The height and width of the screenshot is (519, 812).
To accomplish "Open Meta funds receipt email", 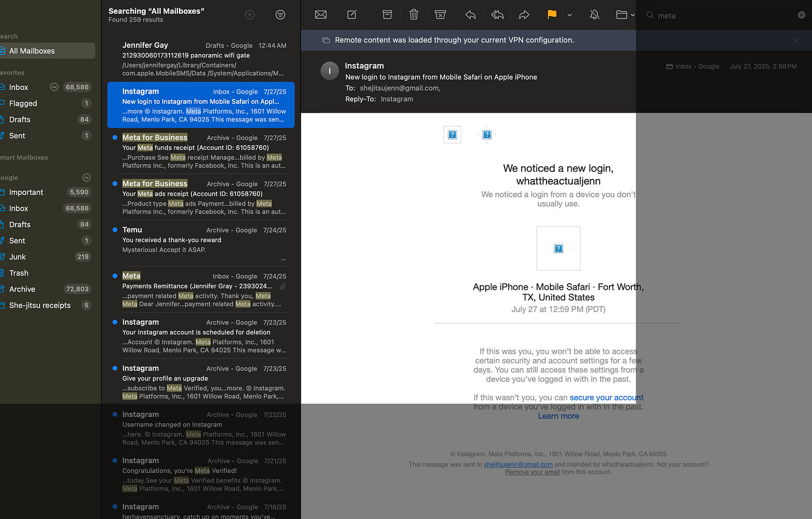I will pyautogui.click(x=201, y=152).
